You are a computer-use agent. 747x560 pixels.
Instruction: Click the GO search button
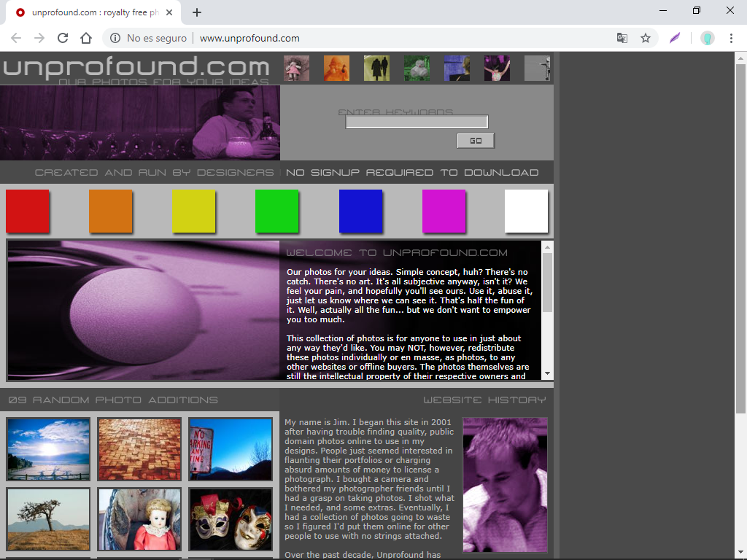tap(476, 141)
